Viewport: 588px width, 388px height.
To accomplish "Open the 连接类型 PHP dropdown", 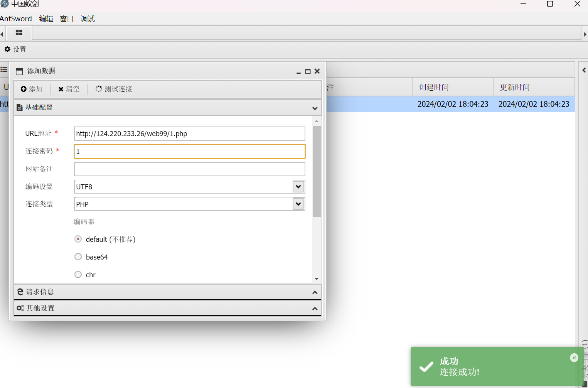I will click(x=298, y=204).
